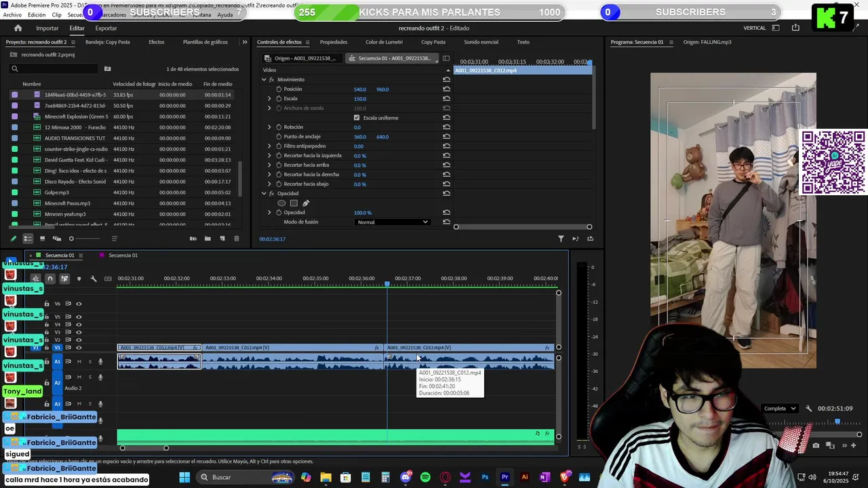Switch to the Sonido esencial tab
Viewport: 868px width, 488px height.
pyautogui.click(x=481, y=42)
